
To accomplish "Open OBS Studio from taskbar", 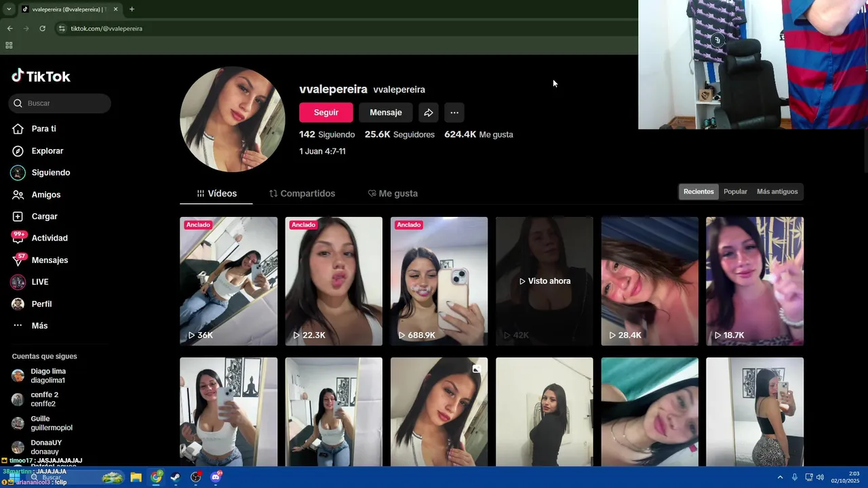I will (x=196, y=477).
